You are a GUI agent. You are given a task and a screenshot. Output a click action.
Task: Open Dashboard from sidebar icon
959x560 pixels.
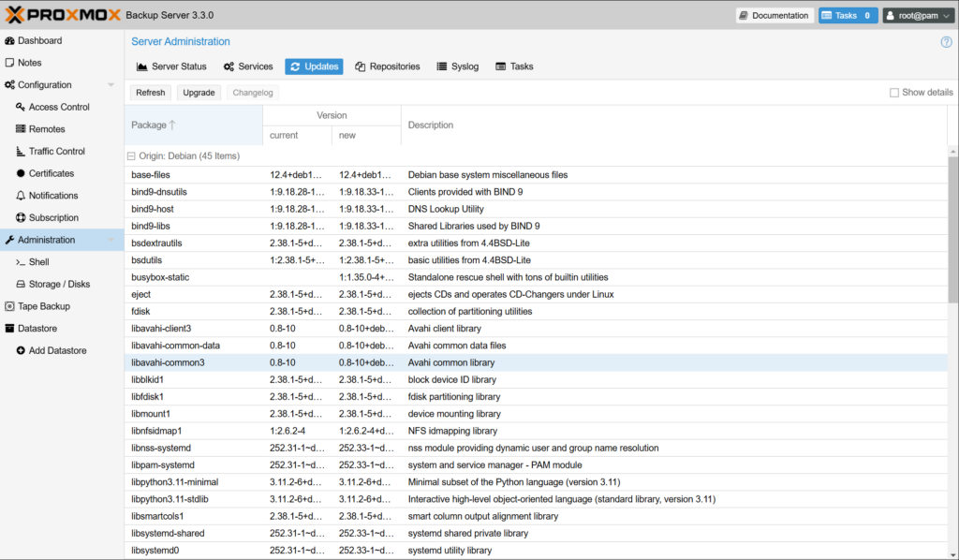[x=10, y=41]
